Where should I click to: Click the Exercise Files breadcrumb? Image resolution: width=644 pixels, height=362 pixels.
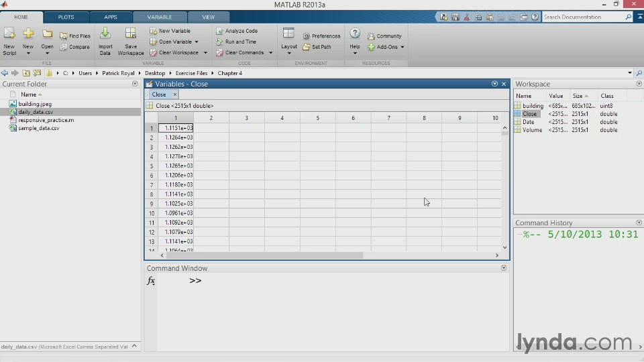click(x=191, y=73)
